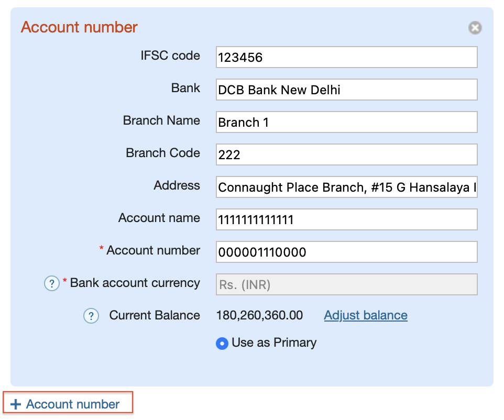Screen dimensions: 504x420
Task: Click the Current Balance amount 180,260,360.00
Action: pos(259,315)
